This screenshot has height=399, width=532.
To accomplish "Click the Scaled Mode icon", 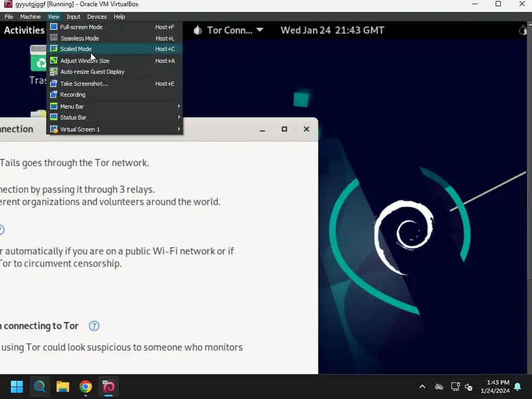I will pos(54,48).
